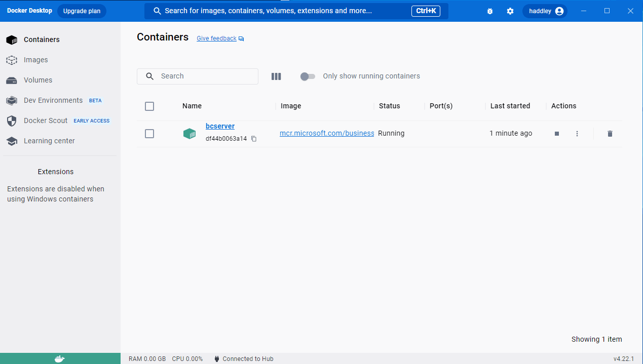Sort containers by Name column header
This screenshot has width=643, height=364.
tap(192, 106)
